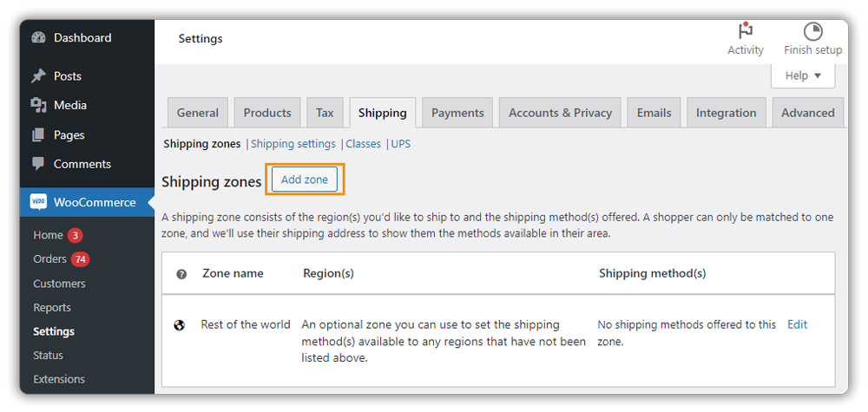Viewport: 868px width, 412px height.
Task: Click the Shipping zones heading
Action: coord(212,181)
